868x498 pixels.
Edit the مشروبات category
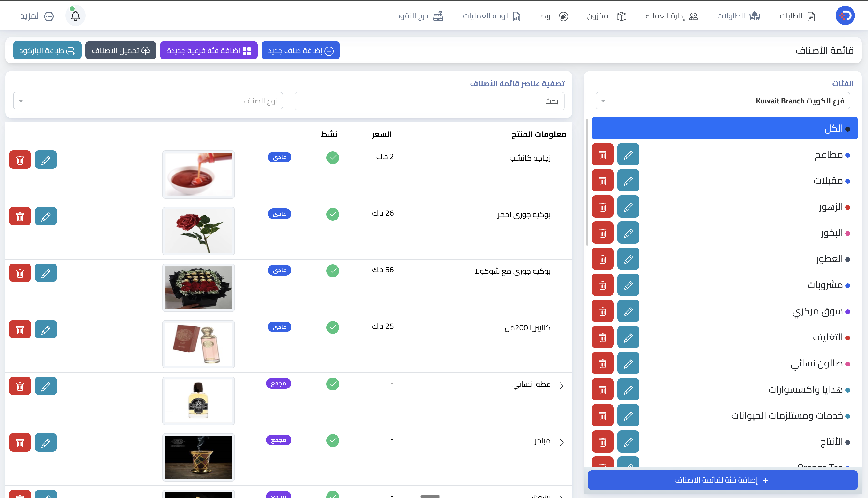point(628,285)
